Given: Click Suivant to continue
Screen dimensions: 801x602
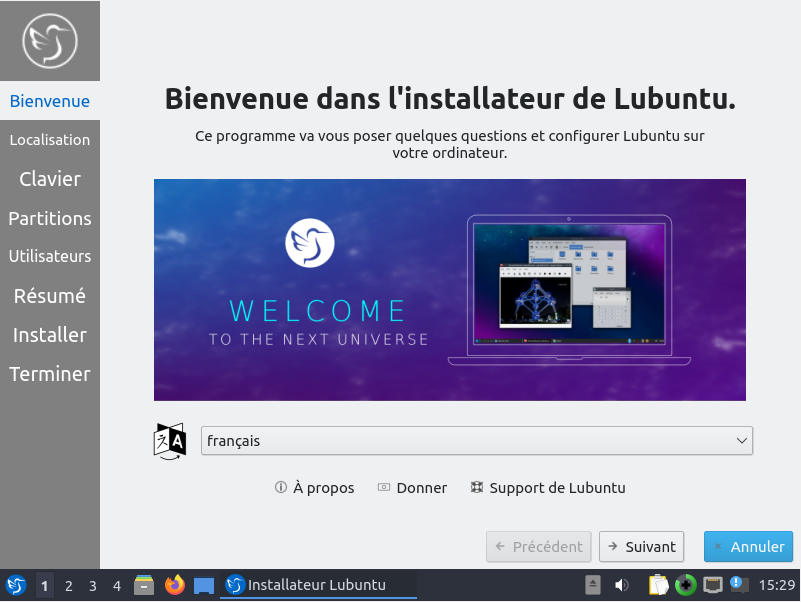Looking at the screenshot, I should [x=641, y=547].
